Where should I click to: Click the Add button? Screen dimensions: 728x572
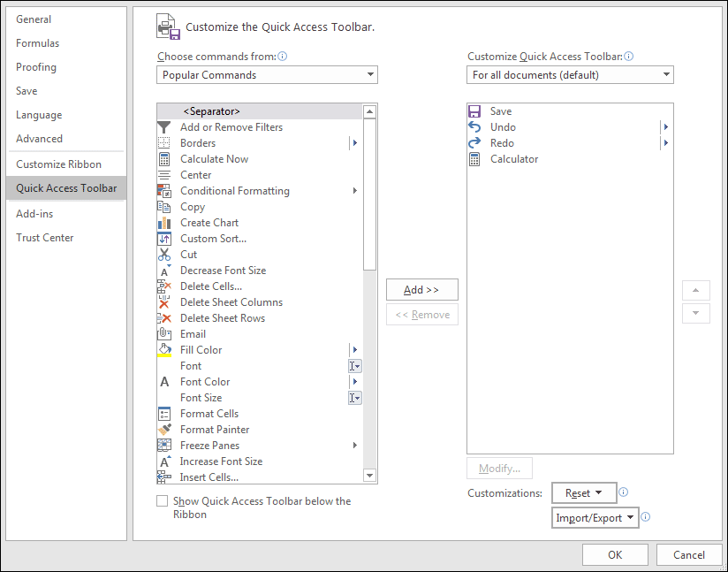coord(422,289)
